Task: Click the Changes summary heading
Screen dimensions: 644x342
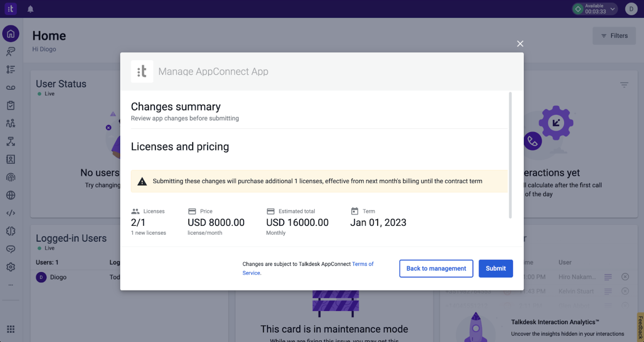Action: point(176,107)
